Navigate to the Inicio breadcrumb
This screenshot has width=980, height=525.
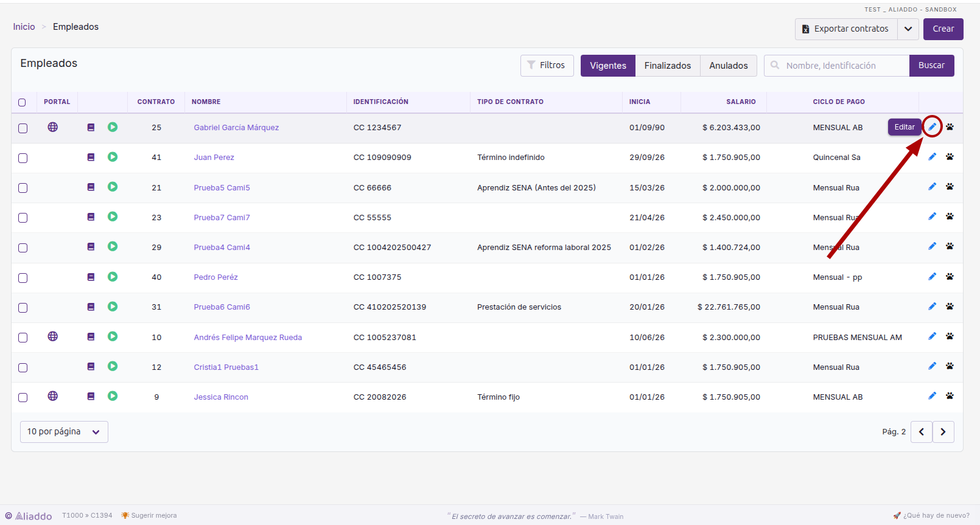click(x=24, y=27)
